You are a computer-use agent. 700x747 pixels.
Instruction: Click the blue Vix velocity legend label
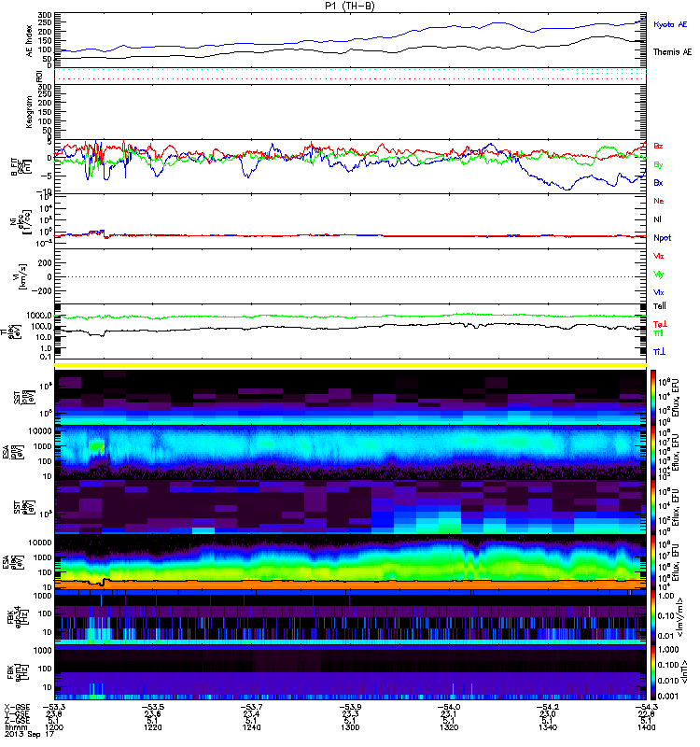click(659, 292)
